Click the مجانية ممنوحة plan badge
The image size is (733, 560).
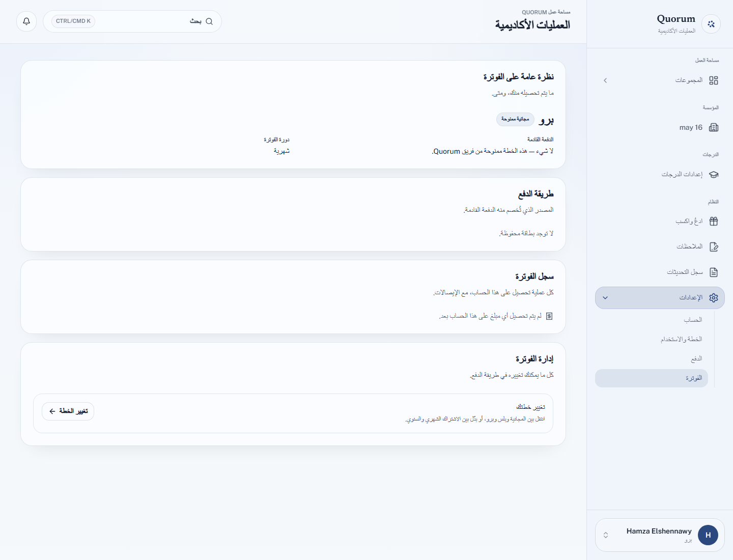[515, 119]
